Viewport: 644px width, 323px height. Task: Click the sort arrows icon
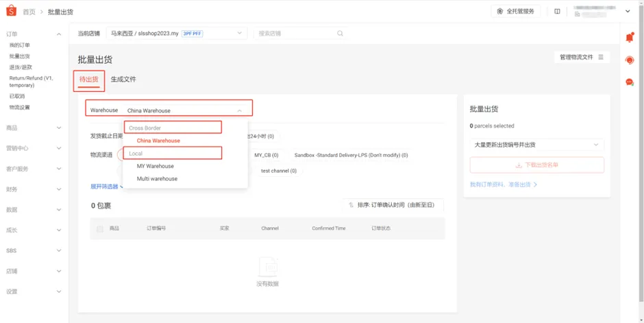click(x=351, y=204)
